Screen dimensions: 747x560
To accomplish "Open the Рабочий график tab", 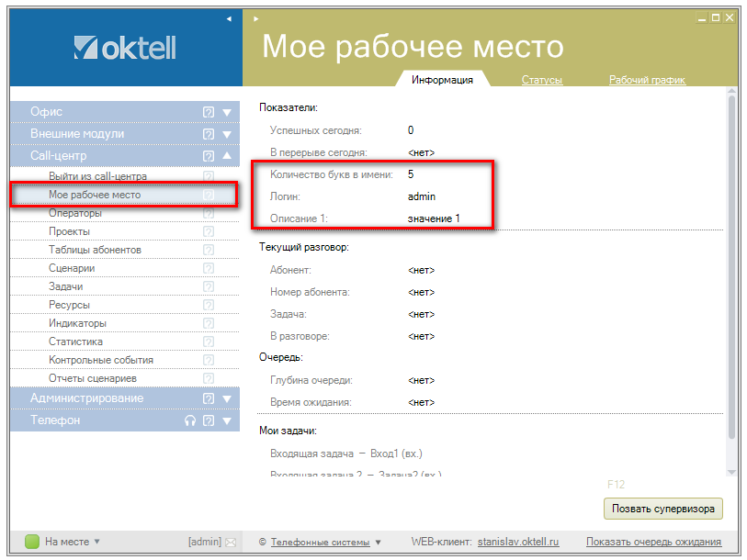I will tap(647, 80).
